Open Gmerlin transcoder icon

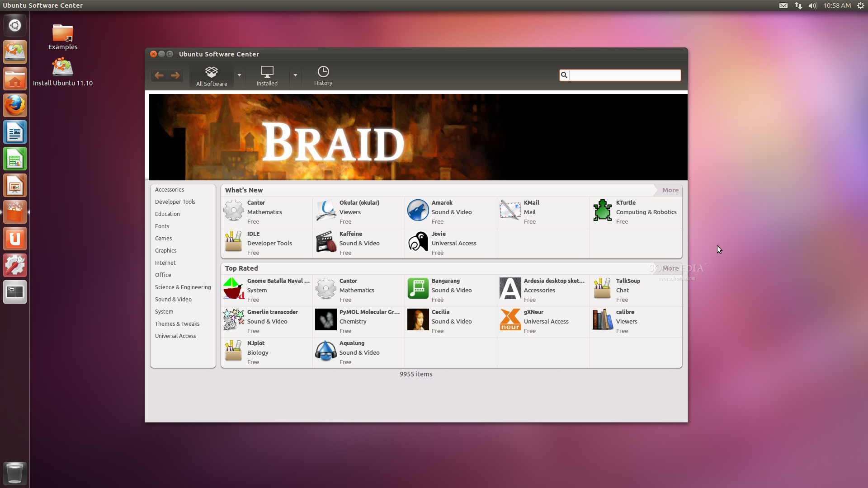(x=234, y=320)
